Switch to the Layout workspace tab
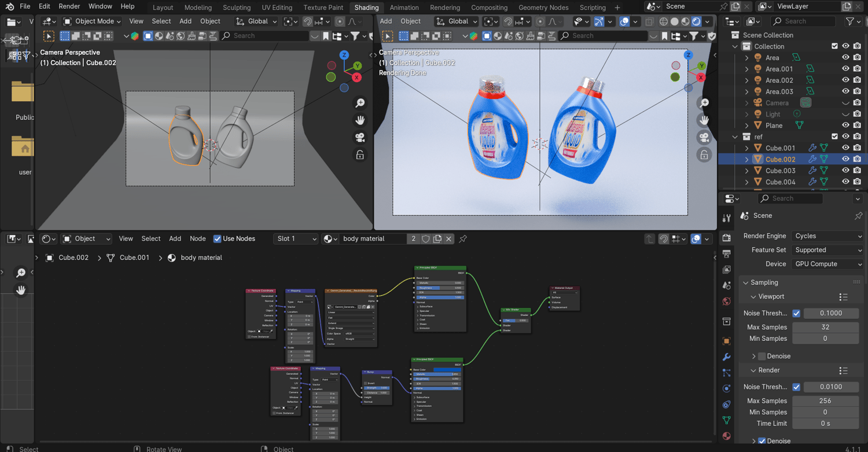 [163, 8]
